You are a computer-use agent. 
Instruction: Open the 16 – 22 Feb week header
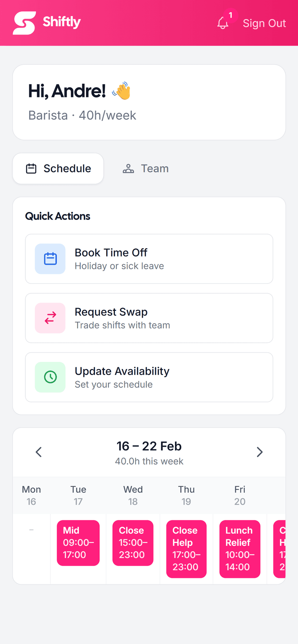(149, 446)
